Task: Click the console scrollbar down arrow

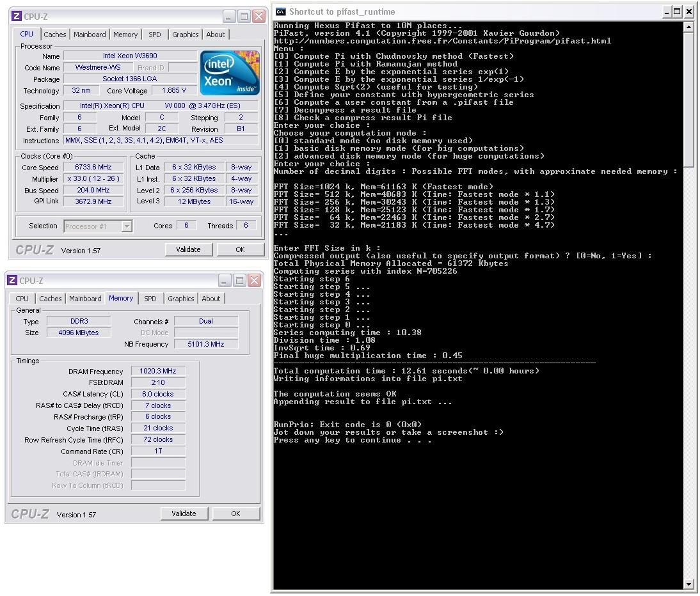Action: pyautogui.click(x=688, y=584)
